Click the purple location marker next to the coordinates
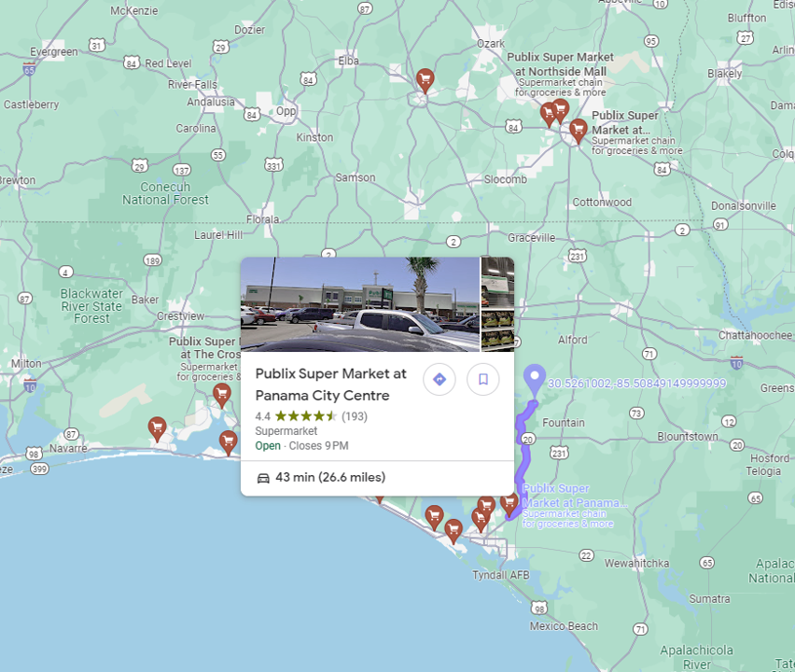795x672 pixels. [534, 379]
